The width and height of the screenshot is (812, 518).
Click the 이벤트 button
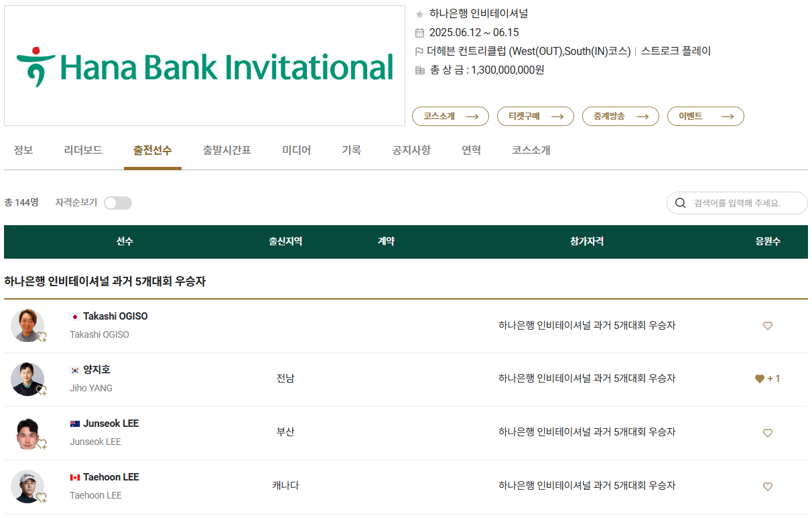coord(705,116)
